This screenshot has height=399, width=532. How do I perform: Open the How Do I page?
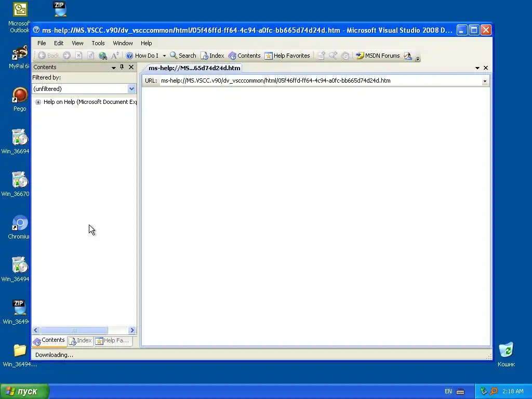click(x=142, y=56)
